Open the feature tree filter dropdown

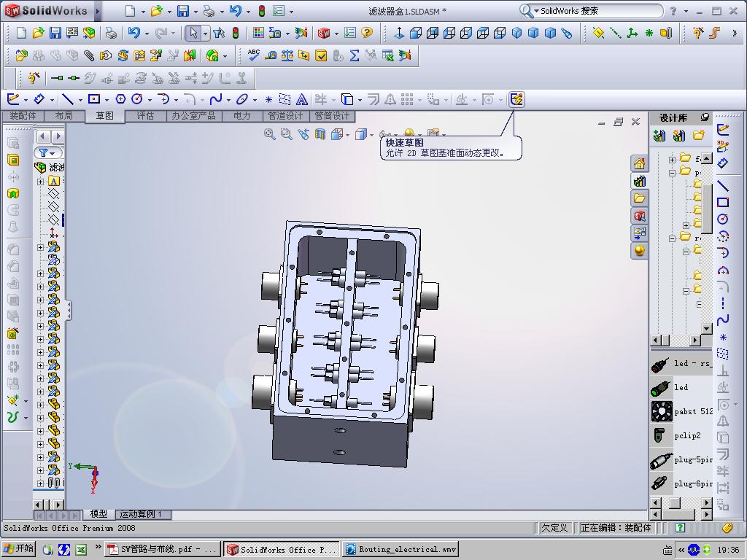(53, 153)
